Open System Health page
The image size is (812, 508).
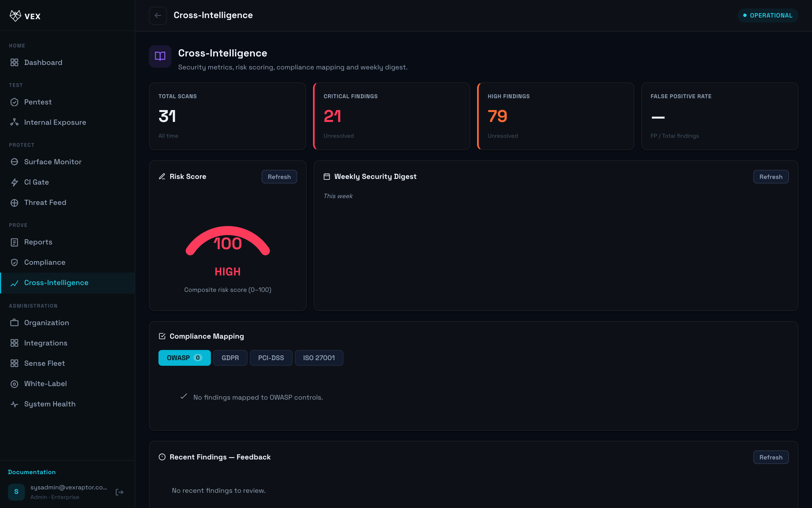point(67,404)
